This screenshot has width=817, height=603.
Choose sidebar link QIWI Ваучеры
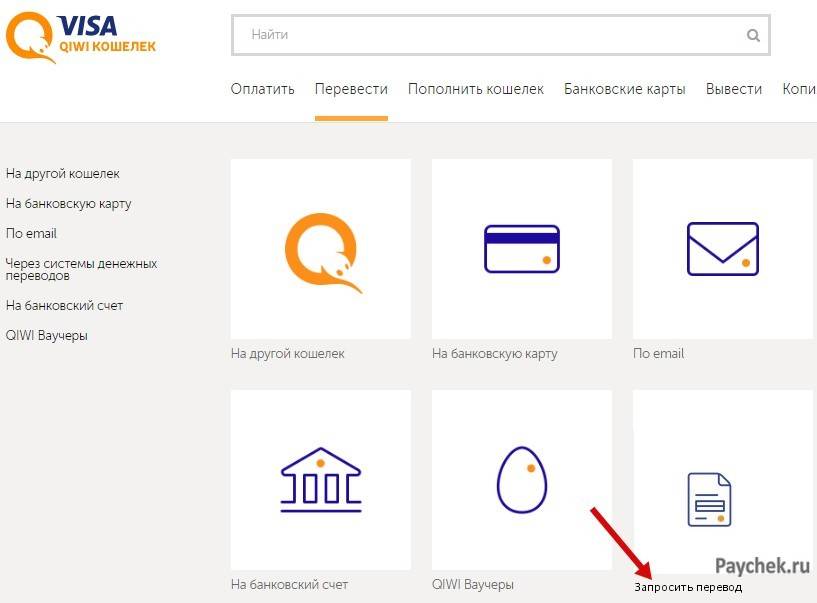tap(46, 336)
